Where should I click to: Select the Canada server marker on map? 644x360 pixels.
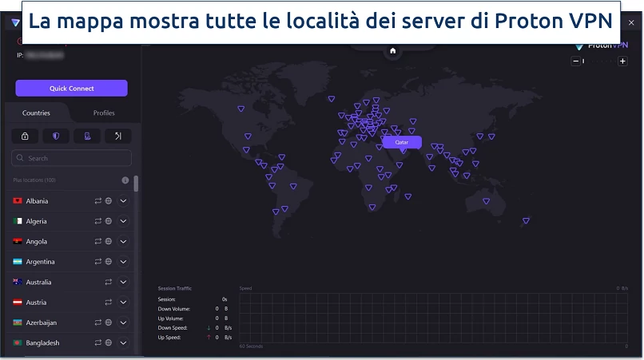tap(241, 109)
